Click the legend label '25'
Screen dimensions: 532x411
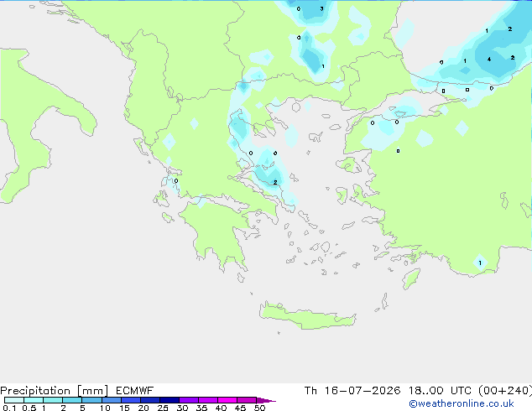click(x=163, y=408)
